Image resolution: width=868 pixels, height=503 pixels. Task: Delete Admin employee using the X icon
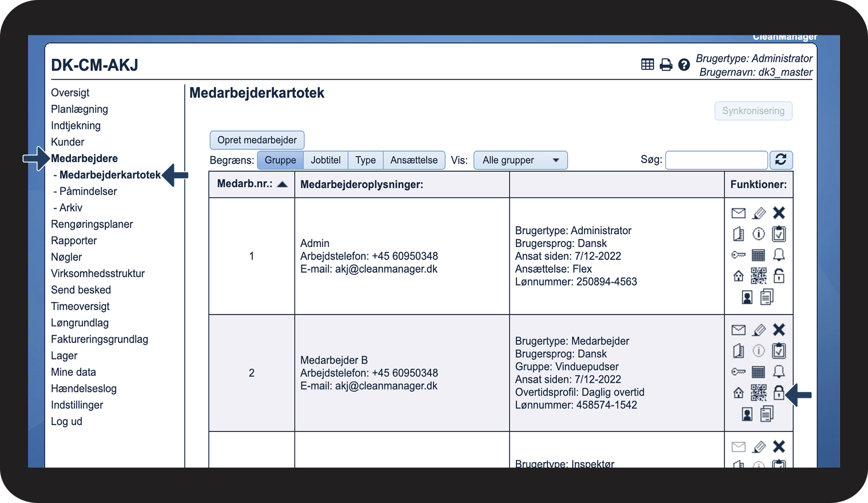[x=779, y=213]
